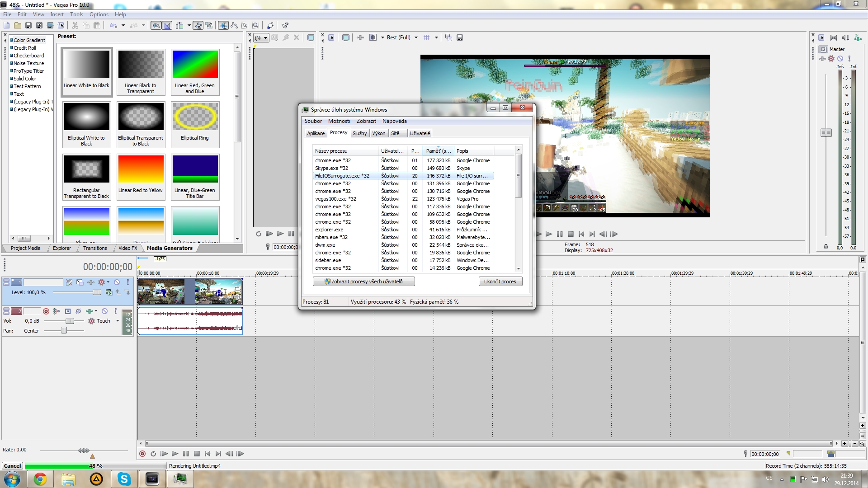Arm audio track 2 for record

[x=46, y=311]
